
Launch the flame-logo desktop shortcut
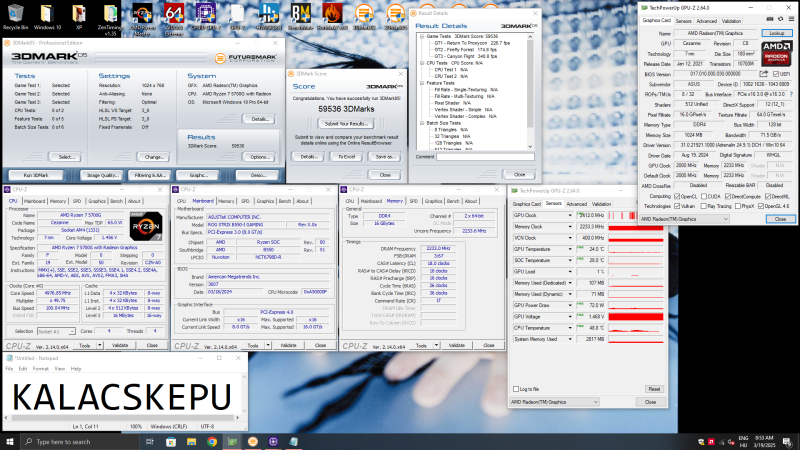tap(332, 15)
